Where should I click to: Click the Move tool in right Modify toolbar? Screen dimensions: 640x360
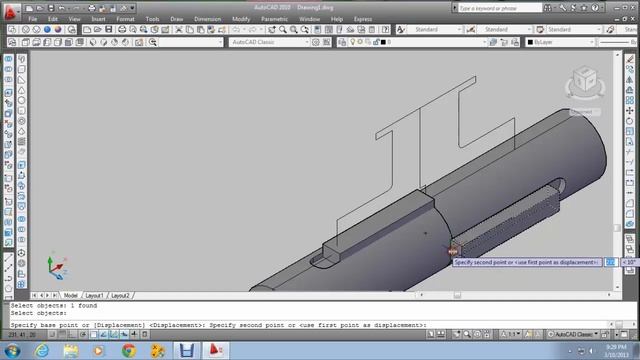(x=630, y=111)
